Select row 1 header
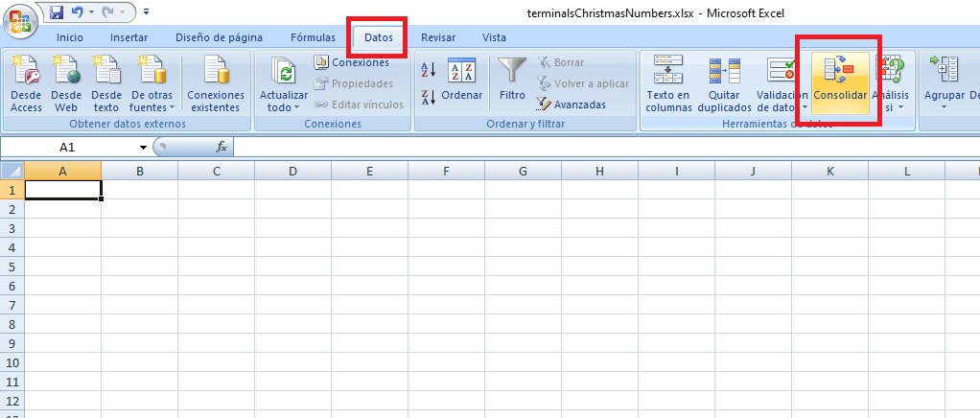 coord(12,189)
